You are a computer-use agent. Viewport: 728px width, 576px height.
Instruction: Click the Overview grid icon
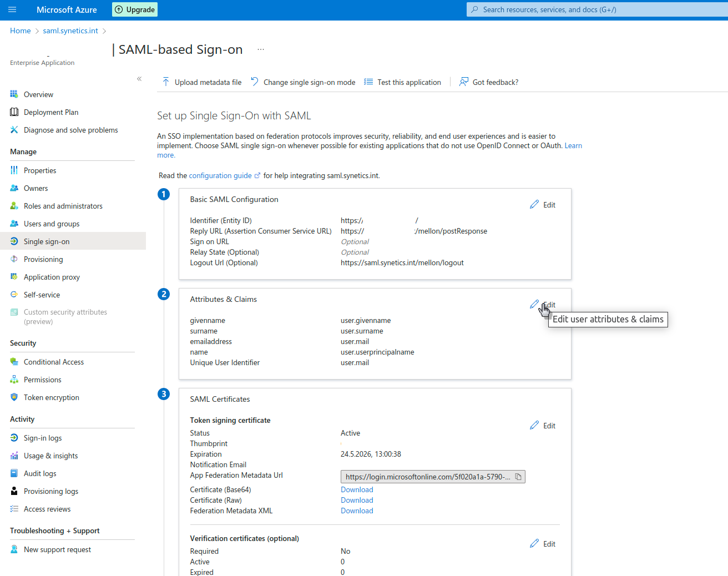point(14,94)
